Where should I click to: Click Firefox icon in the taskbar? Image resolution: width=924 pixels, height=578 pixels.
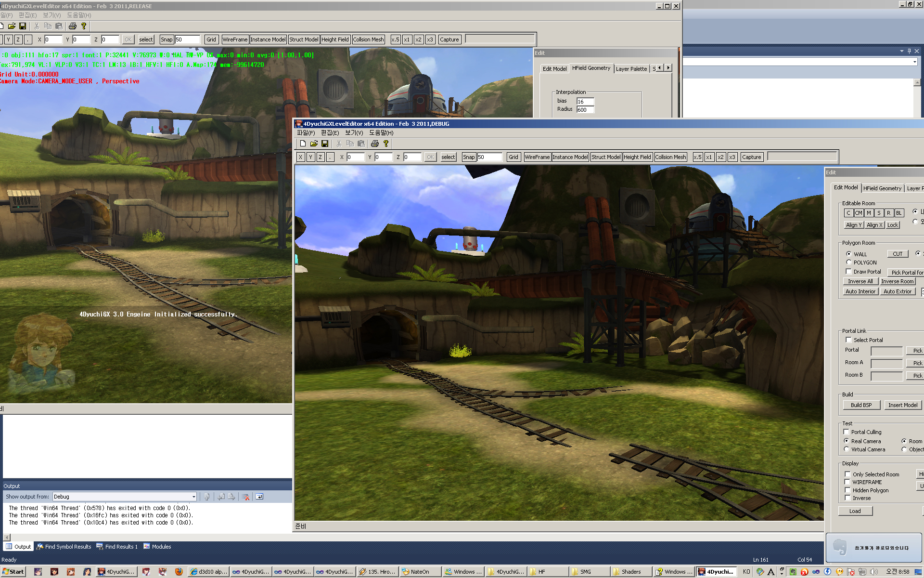click(179, 572)
